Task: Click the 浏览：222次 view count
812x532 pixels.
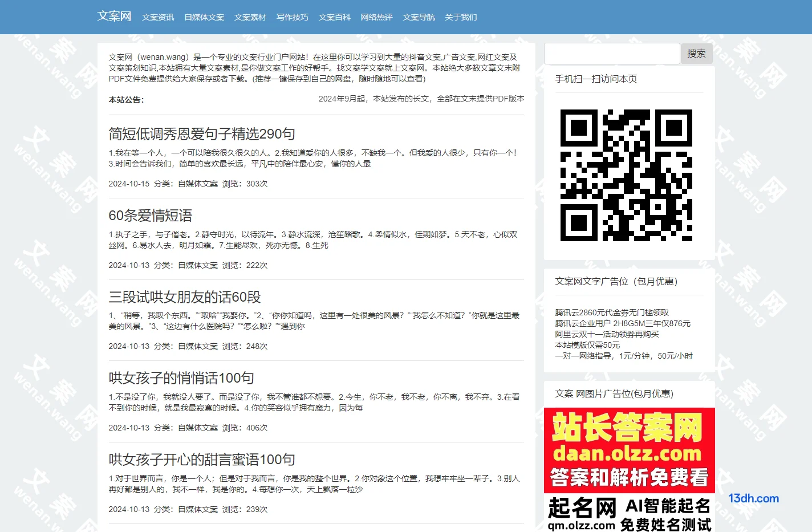Action: (x=245, y=265)
